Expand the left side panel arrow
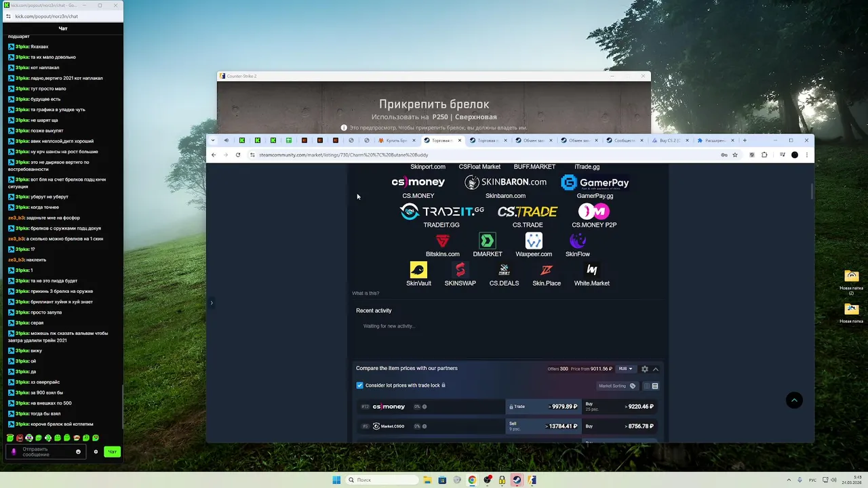 pos(212,302)
